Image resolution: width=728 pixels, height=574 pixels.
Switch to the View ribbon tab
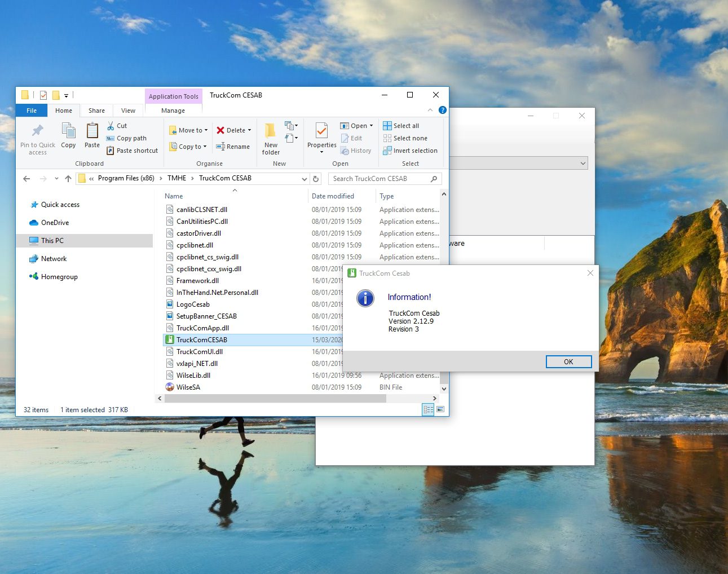pos(128,111)
